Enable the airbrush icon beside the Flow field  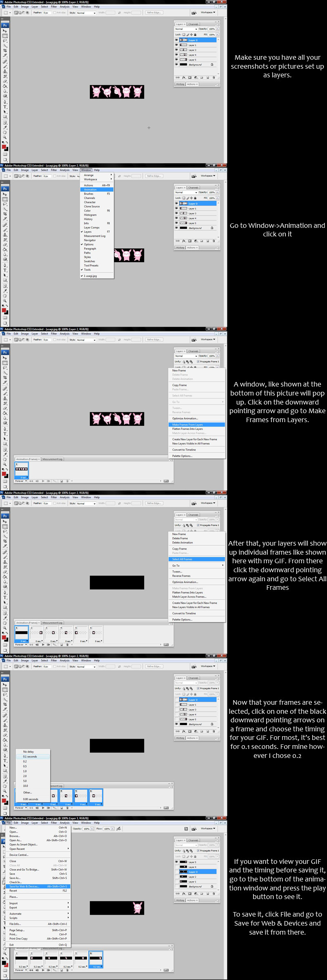119,829
